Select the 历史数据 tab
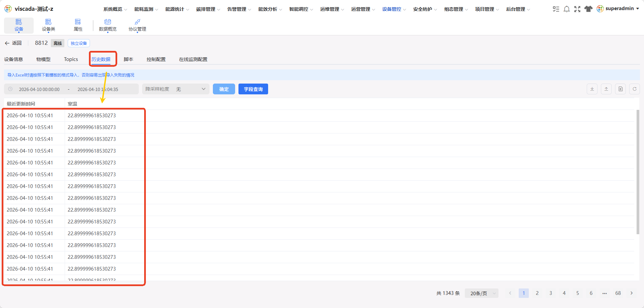Image resolution: width=644 pixels, height=308 pixels. tap(101, 59)
